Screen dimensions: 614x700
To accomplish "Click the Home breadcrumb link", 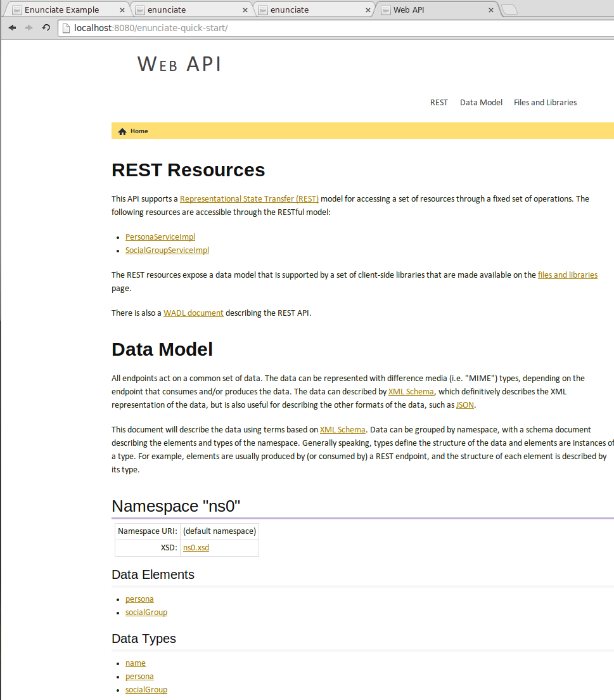I will tap(139, 131).
